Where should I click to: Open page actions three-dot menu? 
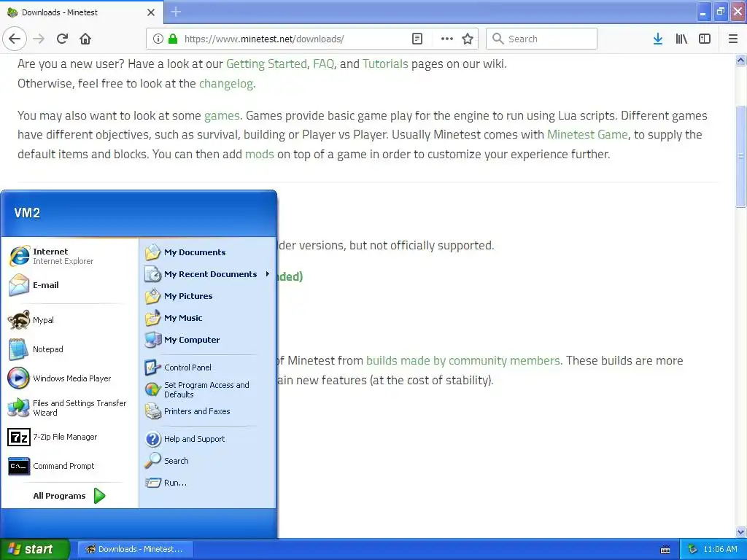click(x=447, y=39)
